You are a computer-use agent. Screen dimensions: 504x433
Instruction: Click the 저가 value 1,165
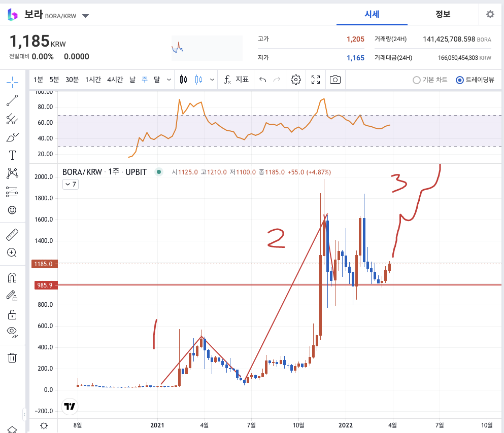(355, 58)
